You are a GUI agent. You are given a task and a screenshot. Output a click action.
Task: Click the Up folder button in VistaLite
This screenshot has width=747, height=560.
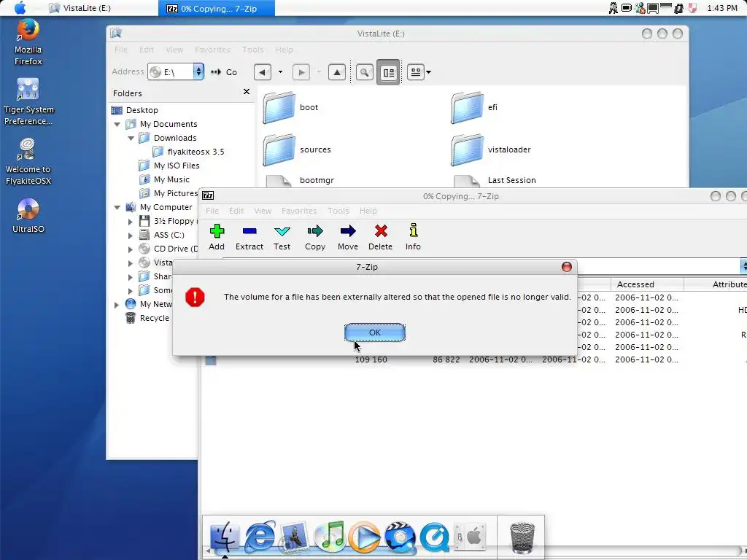pos(337,72)
